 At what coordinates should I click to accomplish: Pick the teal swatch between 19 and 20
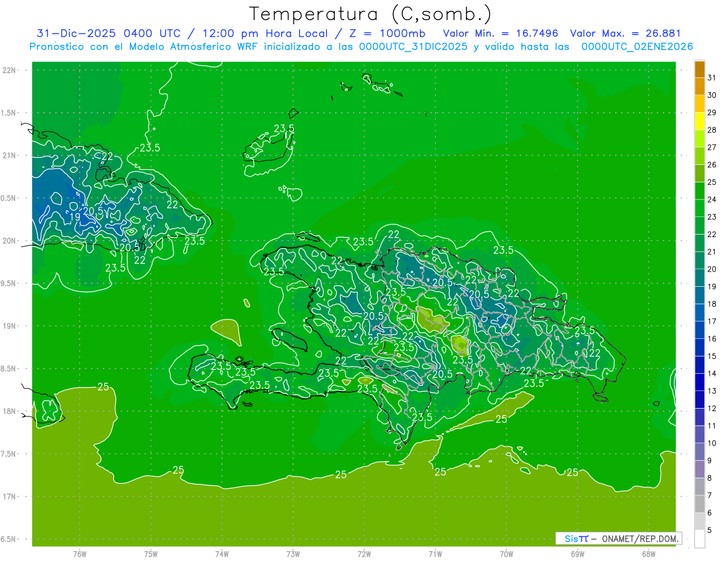(x=699, y=278)
